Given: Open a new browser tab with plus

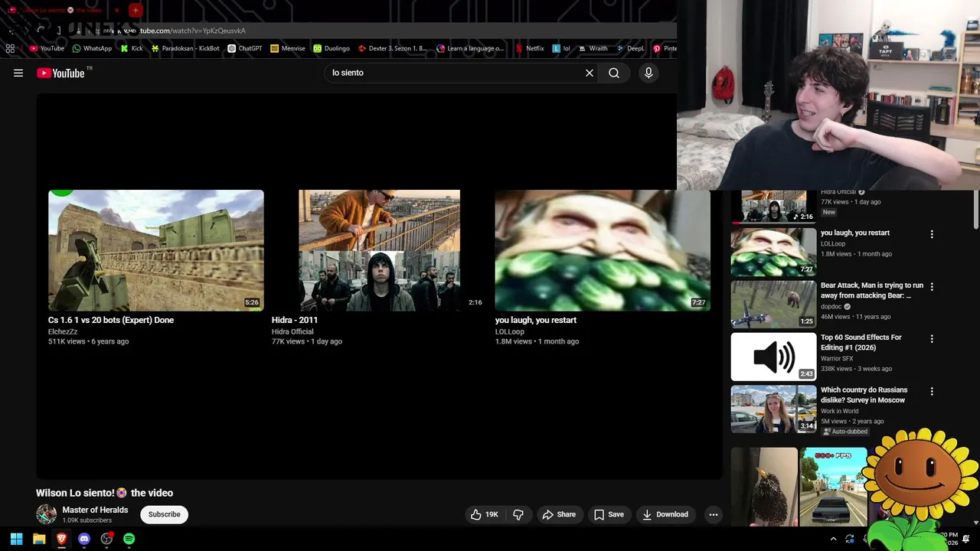Looking at the screenshot, I should point(136,10).
